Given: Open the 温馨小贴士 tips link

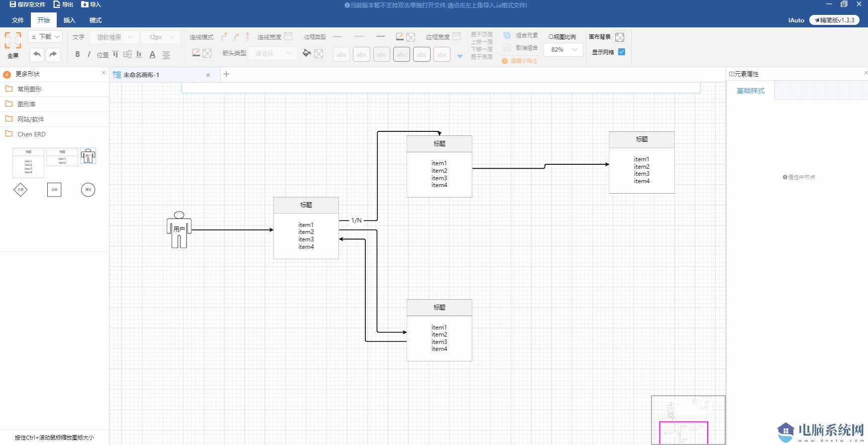Looking at the screenshot, I should point(520,61).
